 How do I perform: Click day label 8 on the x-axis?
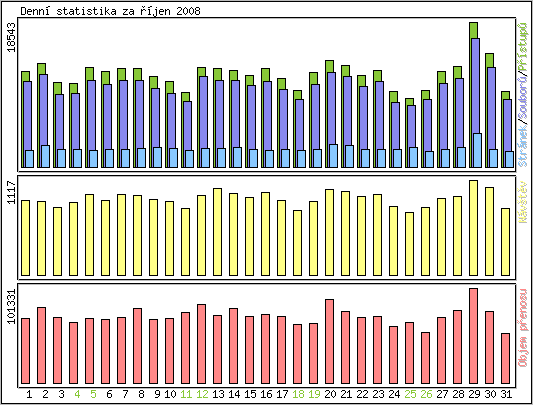(x=141, y=394)
